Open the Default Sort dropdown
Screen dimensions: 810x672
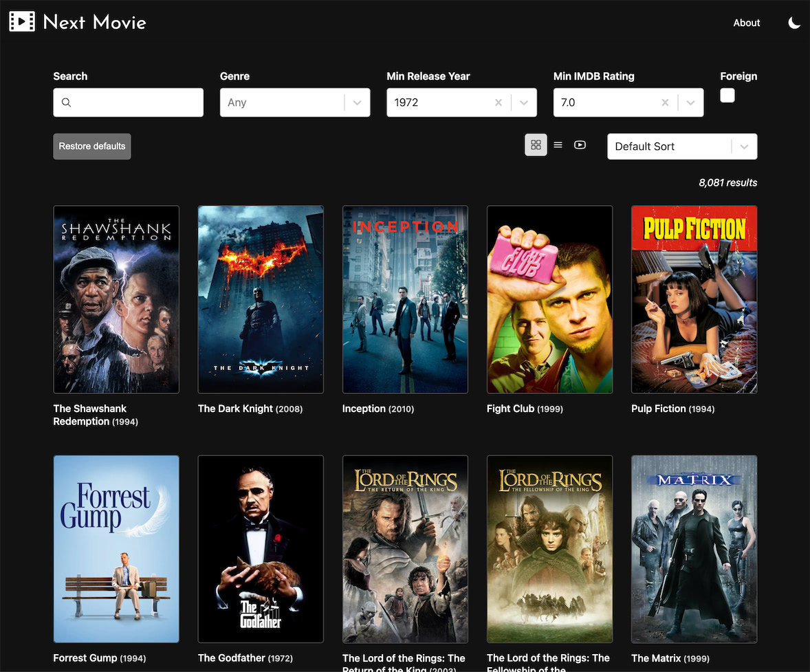tap(682, 147)
